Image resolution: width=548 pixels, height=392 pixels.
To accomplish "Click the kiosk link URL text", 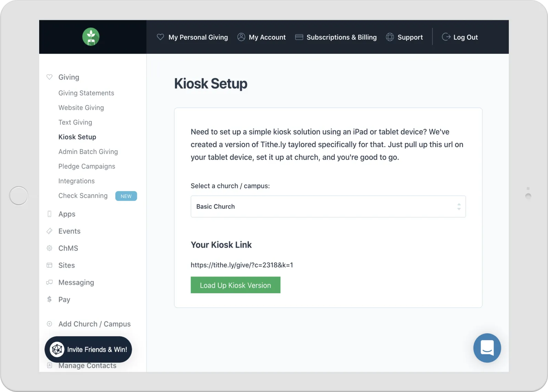I will point(242,265).
